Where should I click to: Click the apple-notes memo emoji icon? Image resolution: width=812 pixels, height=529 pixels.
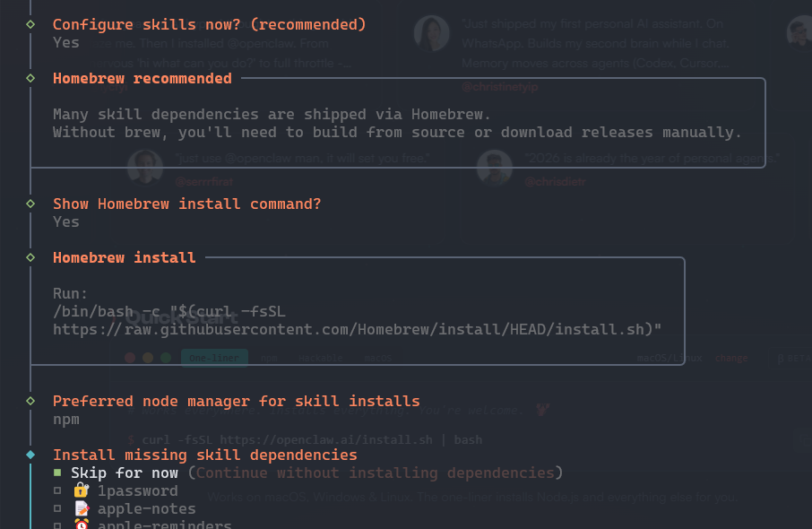pos(81,508)
